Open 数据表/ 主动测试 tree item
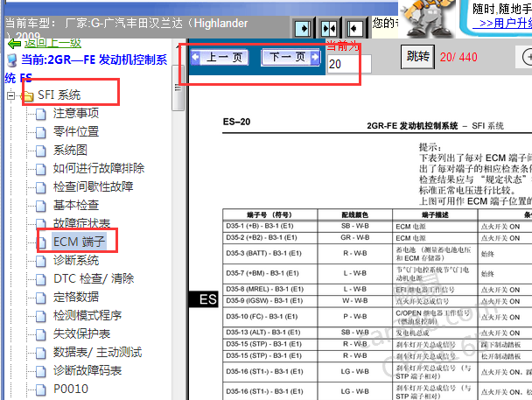 [x=97, y=352]
